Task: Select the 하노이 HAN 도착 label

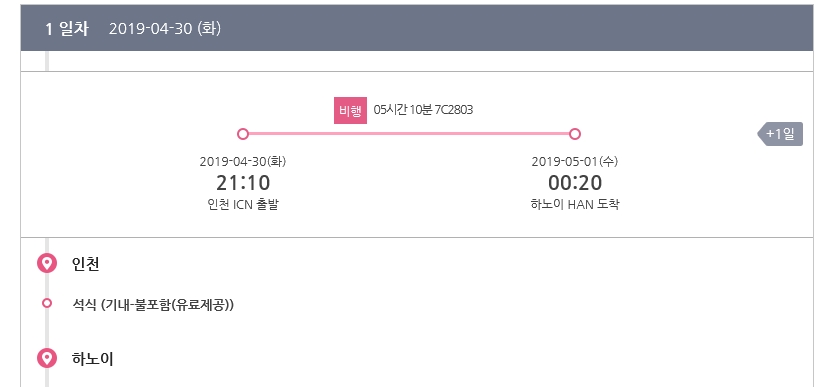Action: tap(575, 204)
